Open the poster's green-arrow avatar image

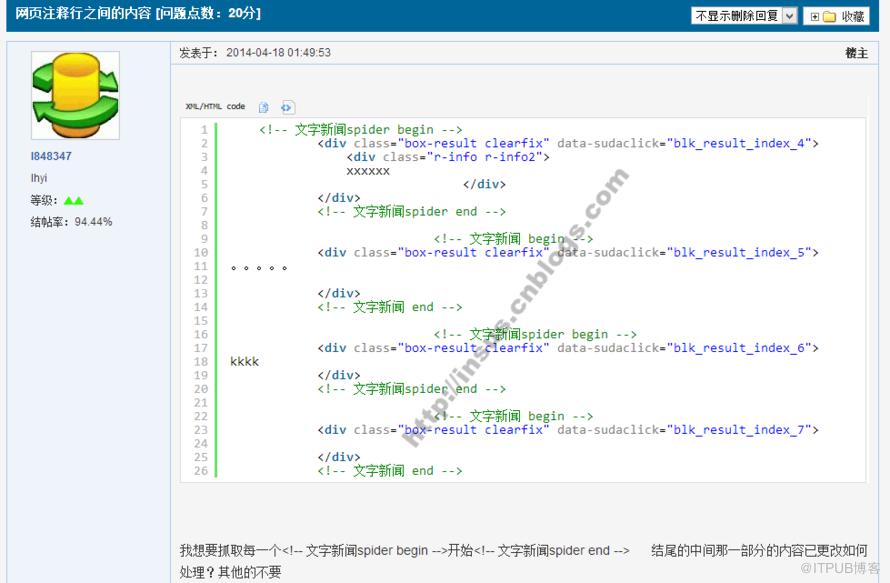(x=75, y=95)
